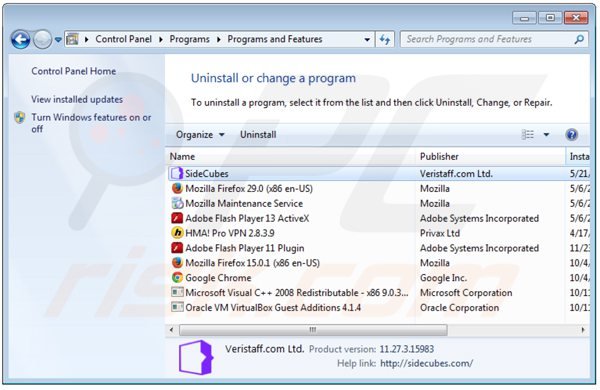Select Oracle VM VirtualBox Guest Additions icon
This screenshot has height=390, width=600.
point(177,307)
